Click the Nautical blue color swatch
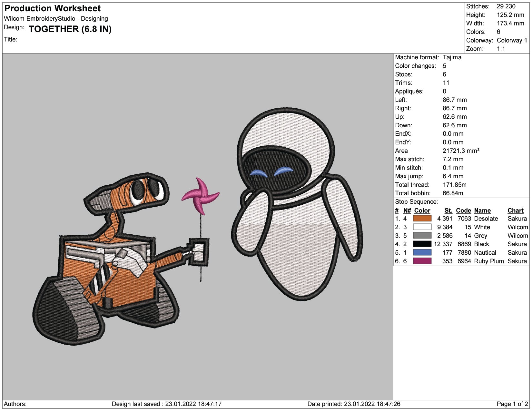Image resolution: width=532 pixels, height=411 pixels. 422,252
